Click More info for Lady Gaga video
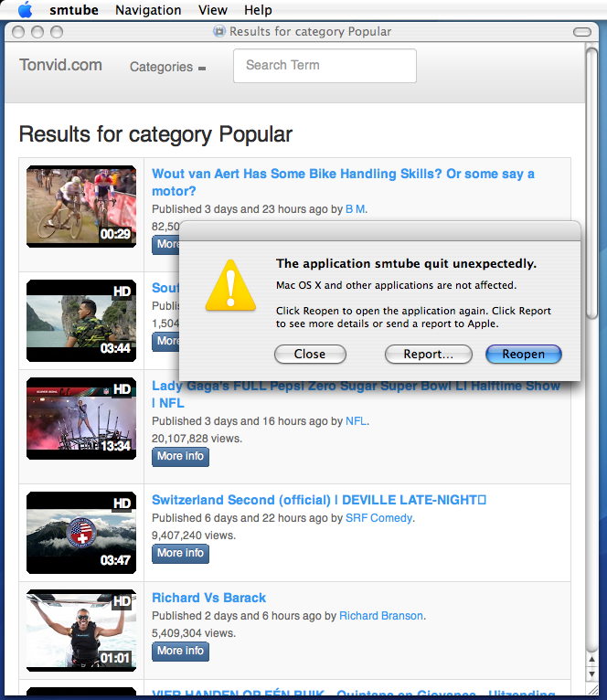Screen dimensions: 607x700 click(x=180, y=456)
